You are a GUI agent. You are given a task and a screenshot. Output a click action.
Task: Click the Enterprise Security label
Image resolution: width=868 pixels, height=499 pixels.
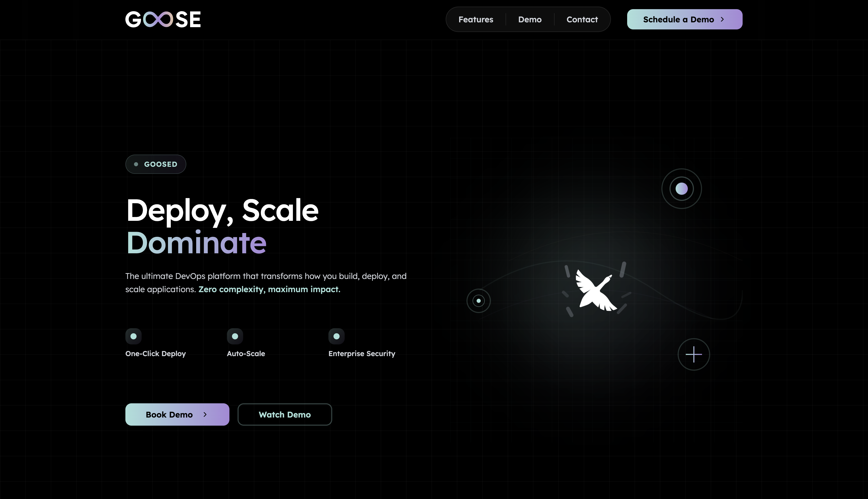(361, 354)
